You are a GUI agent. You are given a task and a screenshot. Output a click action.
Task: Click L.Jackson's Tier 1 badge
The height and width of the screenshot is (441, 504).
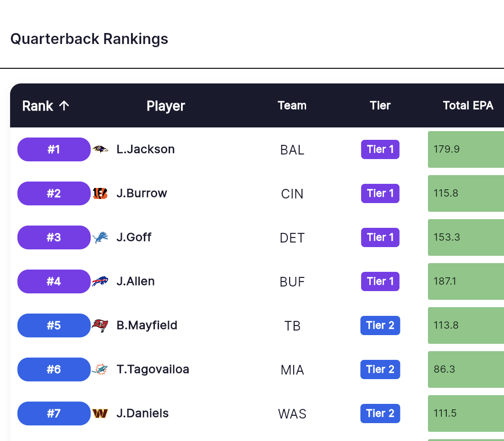click(x=380, y=149)
